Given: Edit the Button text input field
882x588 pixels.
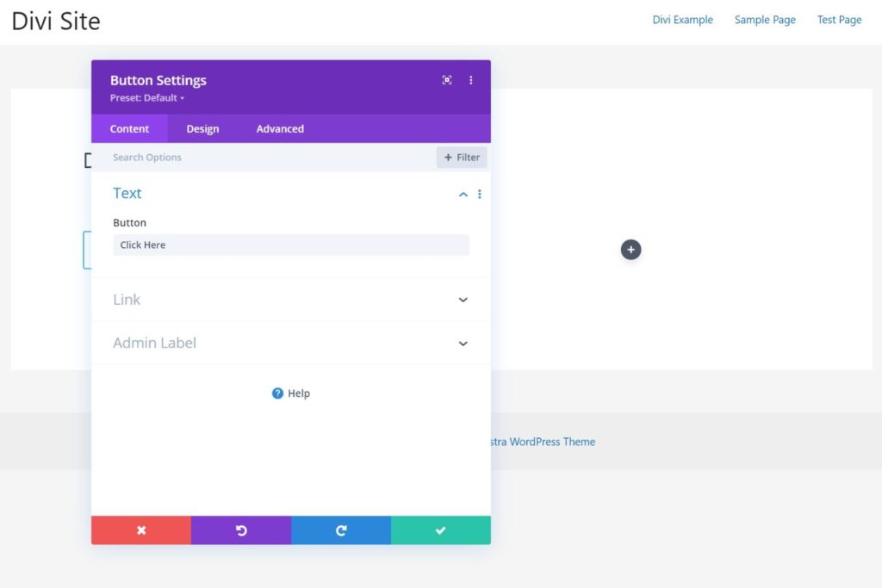Looking at the screenshot, I should tap(293, 245).
